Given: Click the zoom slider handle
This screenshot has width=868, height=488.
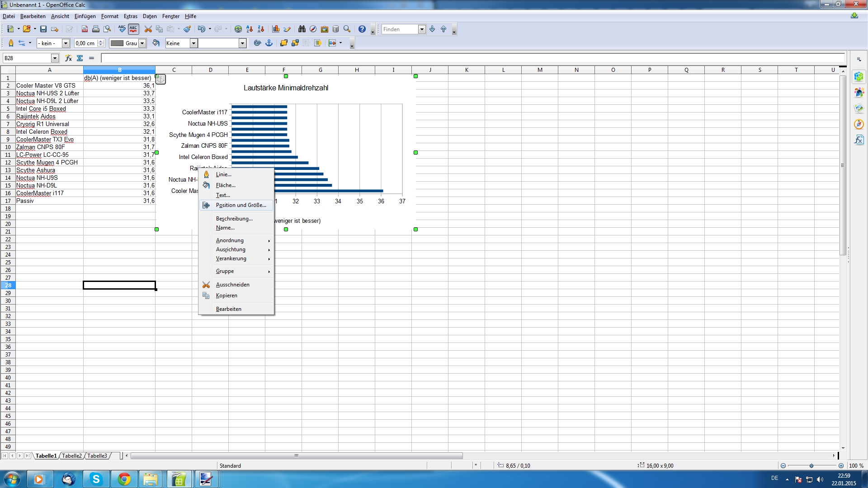Looking at the screenshot, I should tap(811, 466).
